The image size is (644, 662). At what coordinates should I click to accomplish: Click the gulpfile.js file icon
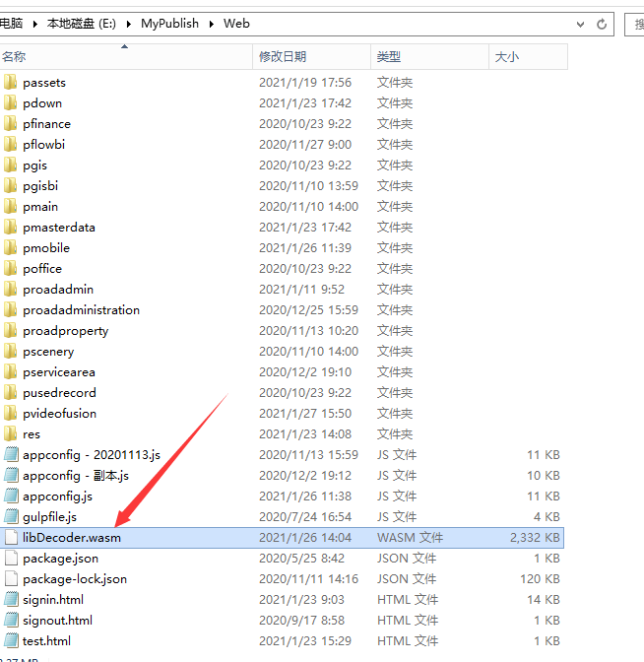(12, 517)
